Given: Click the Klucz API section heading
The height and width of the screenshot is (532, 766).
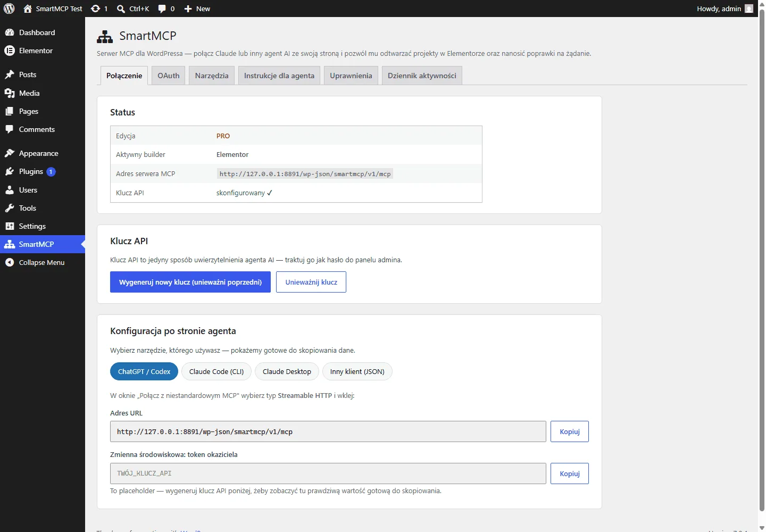Looking at the screenshot, I should click(129, 241).
